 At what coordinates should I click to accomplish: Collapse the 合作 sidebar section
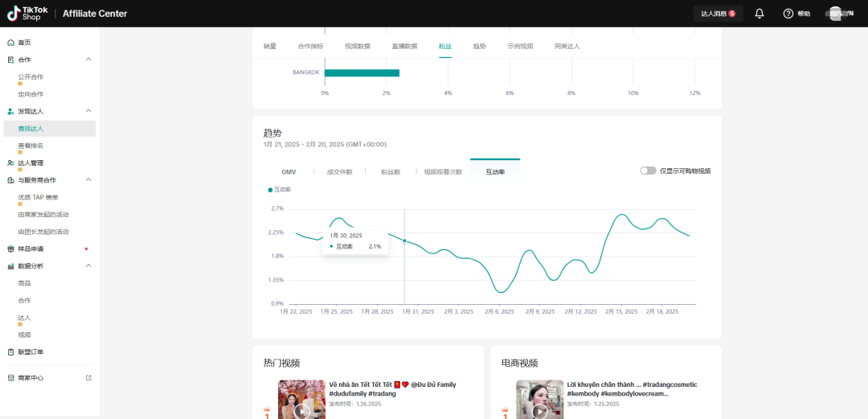click(88, 60)
